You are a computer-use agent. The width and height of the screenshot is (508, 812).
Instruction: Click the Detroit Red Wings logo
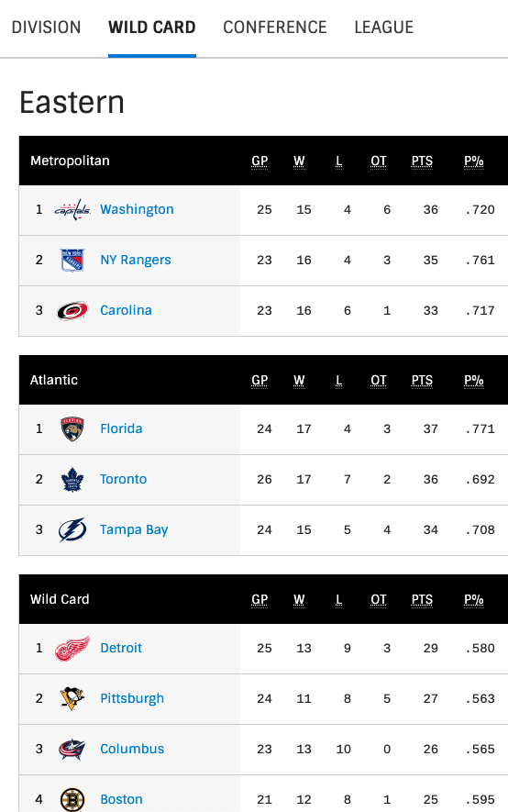pyautogui.click(x=72, y=649)
